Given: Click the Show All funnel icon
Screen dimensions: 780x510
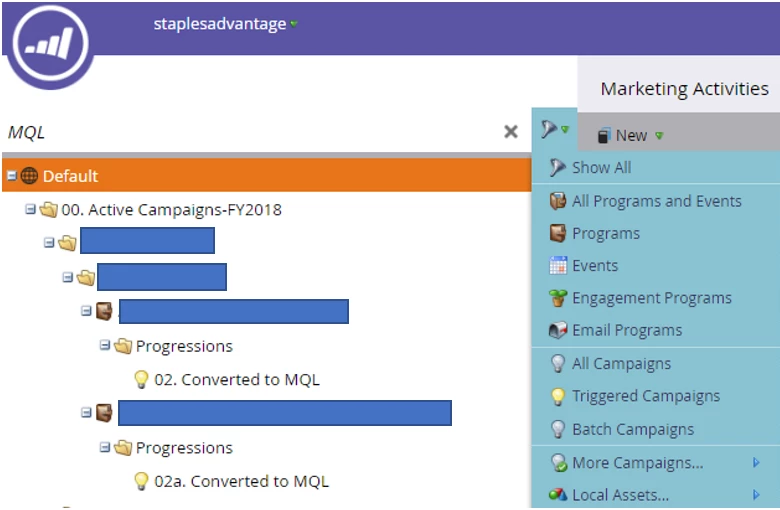Looking at the screenshot, I should point(558,168).
